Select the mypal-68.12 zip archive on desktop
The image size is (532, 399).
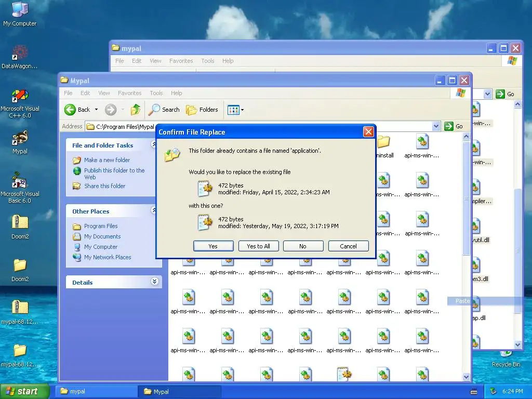coord(20,312)
